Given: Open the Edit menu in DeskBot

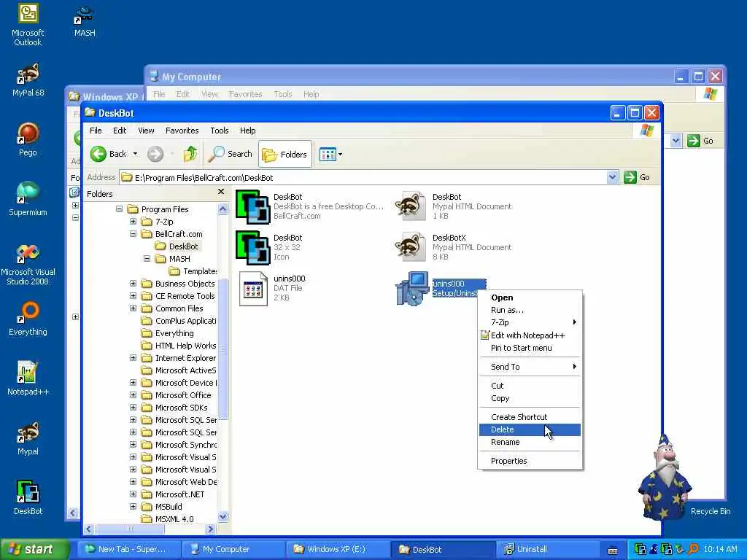Looking at the screenshot, I should [120, 131].
